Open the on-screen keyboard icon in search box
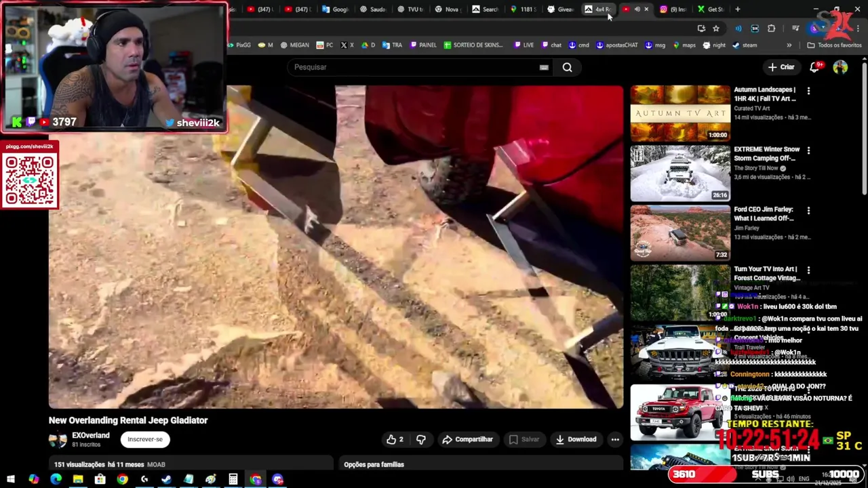Viewport: 868px width, 488px height. pyautogui.click(x=544, y=67)
